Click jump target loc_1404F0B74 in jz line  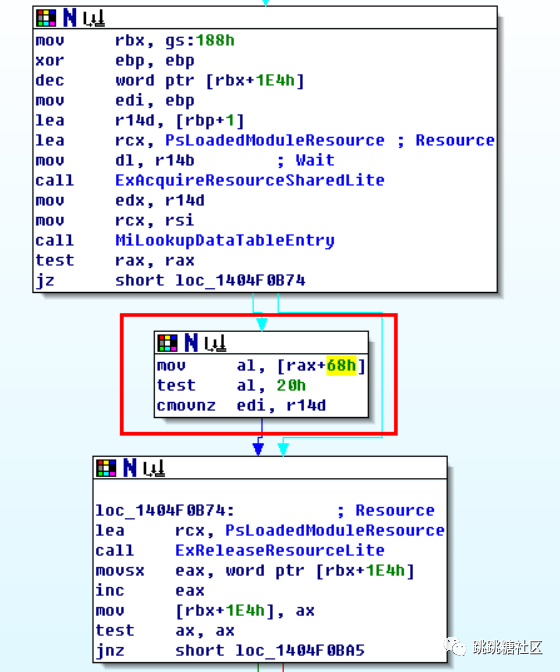tap(240, 280)
